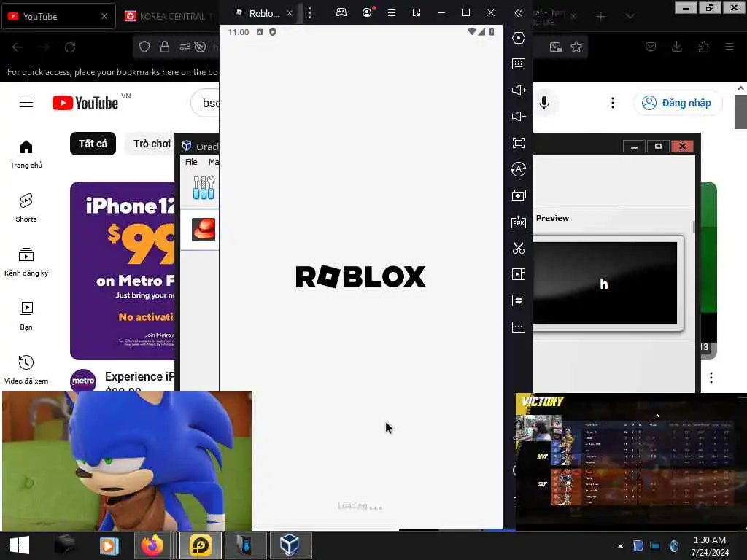Viewport: 747px width, 560px height.
Task: Click the LDPlayer scissors screenshot icon
Action: coord(519,248)
